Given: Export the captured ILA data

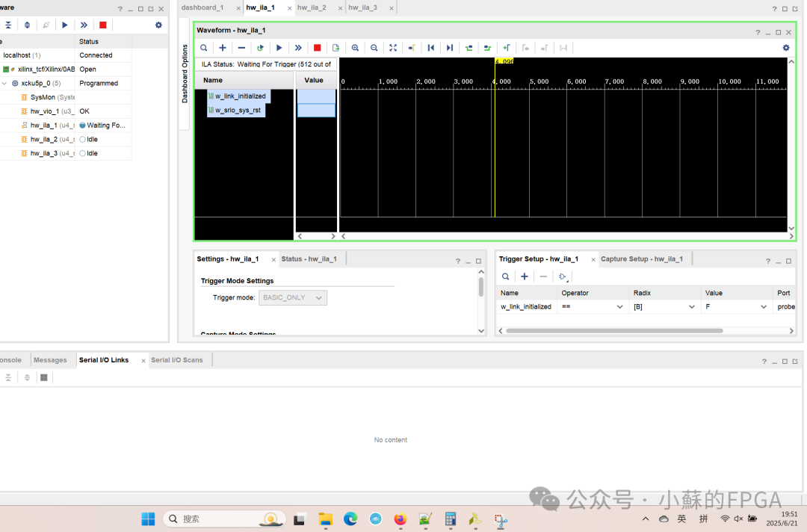Looking at the screenshot, I should tap(335, 47).
